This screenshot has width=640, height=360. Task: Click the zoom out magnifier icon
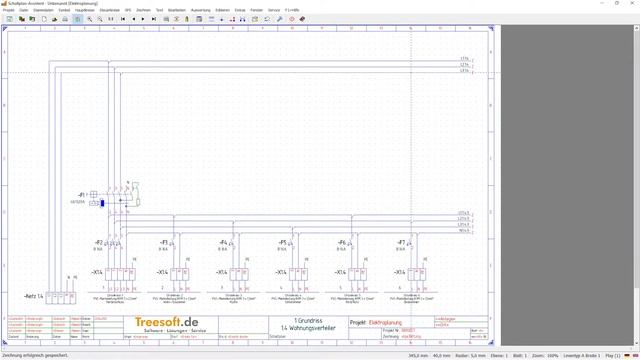pyautogui.click(x=100, y=19)
